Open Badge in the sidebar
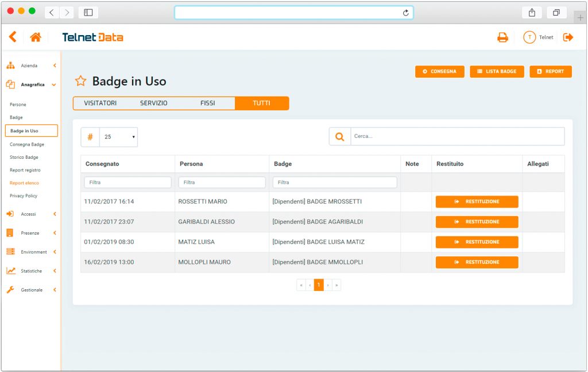588x372 pixels. click(16, 117)
